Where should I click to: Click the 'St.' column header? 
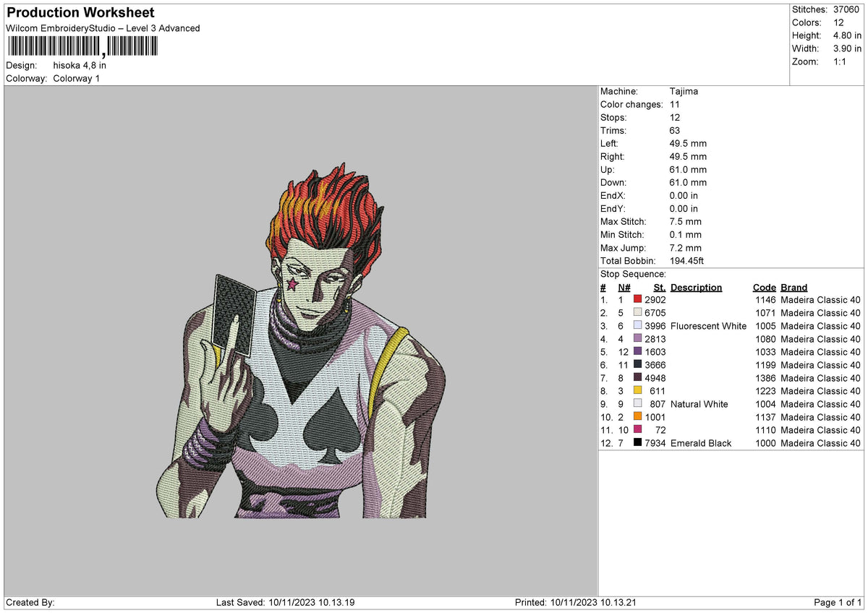pyautogui.click(x=660, y=287)
